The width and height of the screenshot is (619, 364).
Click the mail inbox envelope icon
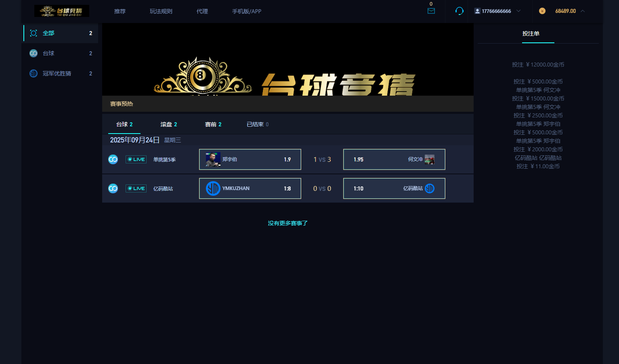click(431, 11)
